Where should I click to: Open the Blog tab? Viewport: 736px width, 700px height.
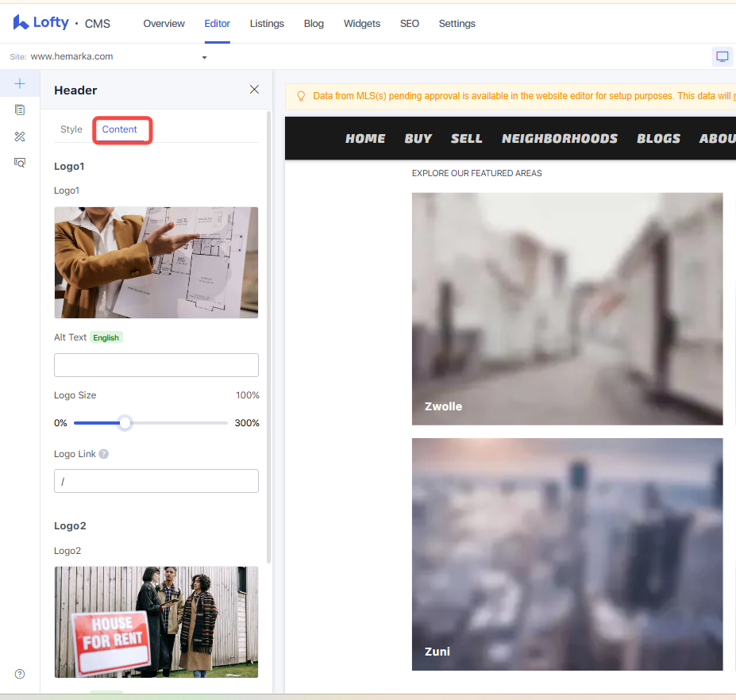click(x=314, y=24)
